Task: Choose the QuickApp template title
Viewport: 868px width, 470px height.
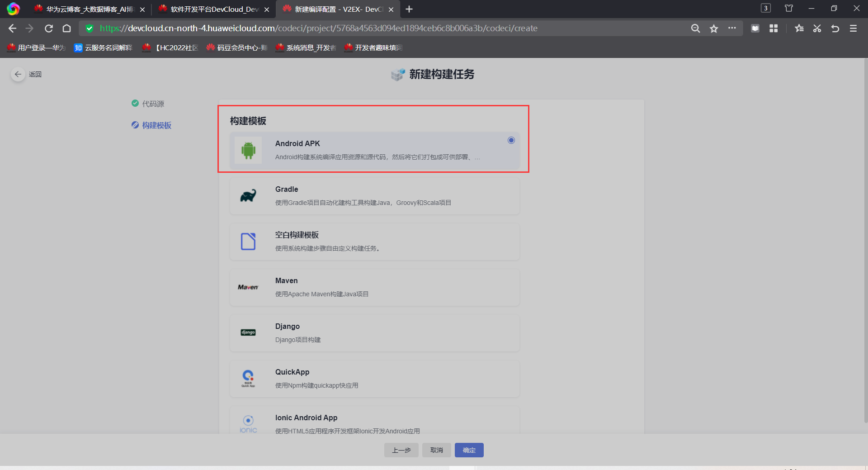Action: [292, 372]
